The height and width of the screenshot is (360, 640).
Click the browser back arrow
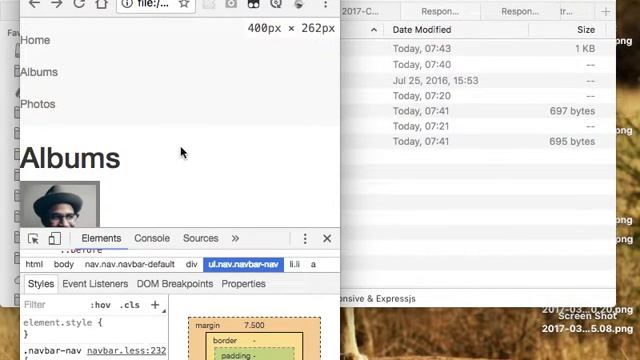click(34, 4)
